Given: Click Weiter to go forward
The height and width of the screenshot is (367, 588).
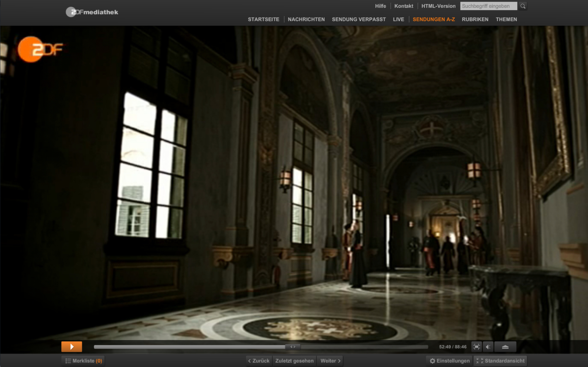Looking at the screenshot, I should tap(330, 361).
